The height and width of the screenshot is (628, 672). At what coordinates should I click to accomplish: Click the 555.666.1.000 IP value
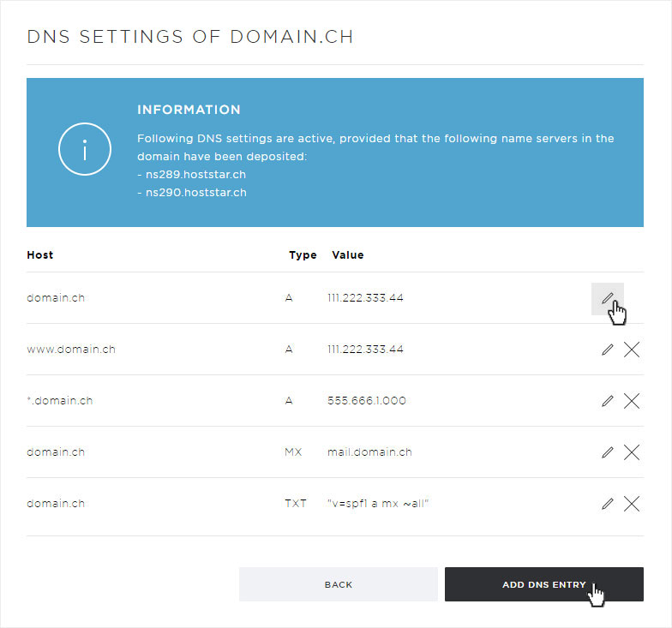(x=367, y=401)
